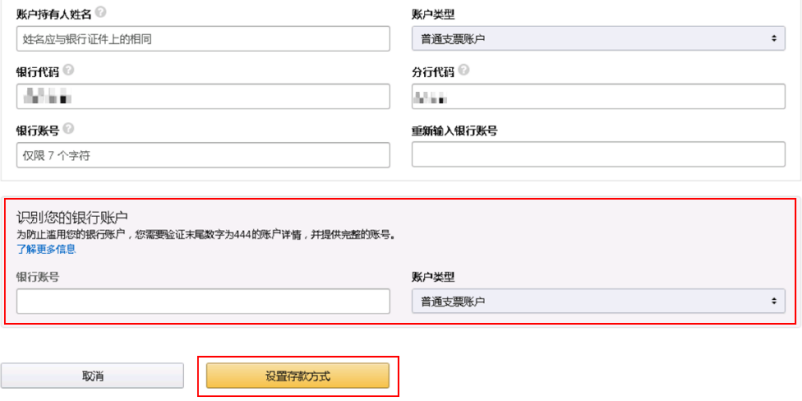The height and width of the screenshot is (401, 802).
Task: Click the 银行代码 label text
Action: click(38, 72)
